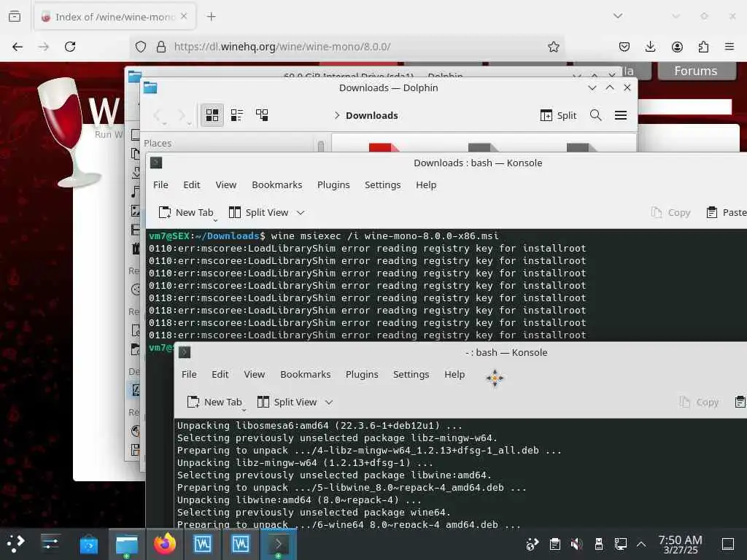The width and height of the screenshot is (747, 560).
Task: Open Help menu in Downloads Konsole
Action: (426, 184)
